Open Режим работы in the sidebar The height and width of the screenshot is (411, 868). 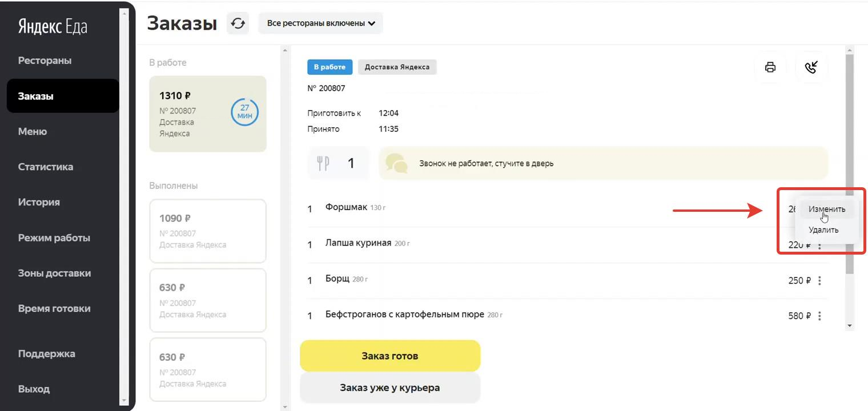coord(54,237)
